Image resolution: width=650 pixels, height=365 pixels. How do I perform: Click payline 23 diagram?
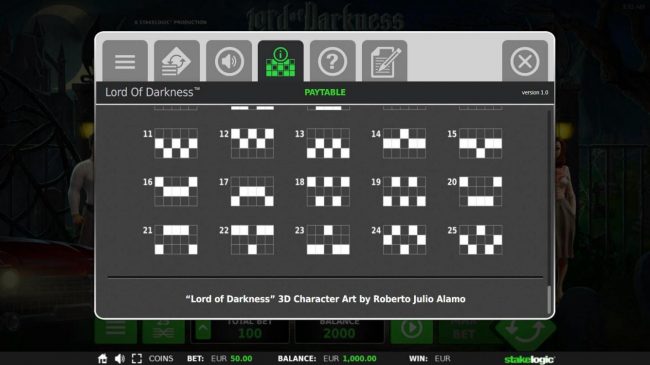click(328, 240)
